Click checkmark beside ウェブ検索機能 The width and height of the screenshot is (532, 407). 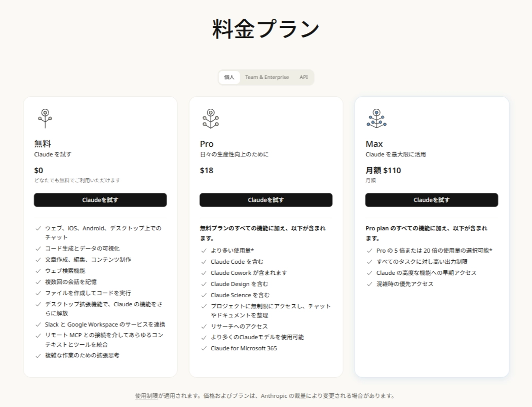[x=39, y=271]
